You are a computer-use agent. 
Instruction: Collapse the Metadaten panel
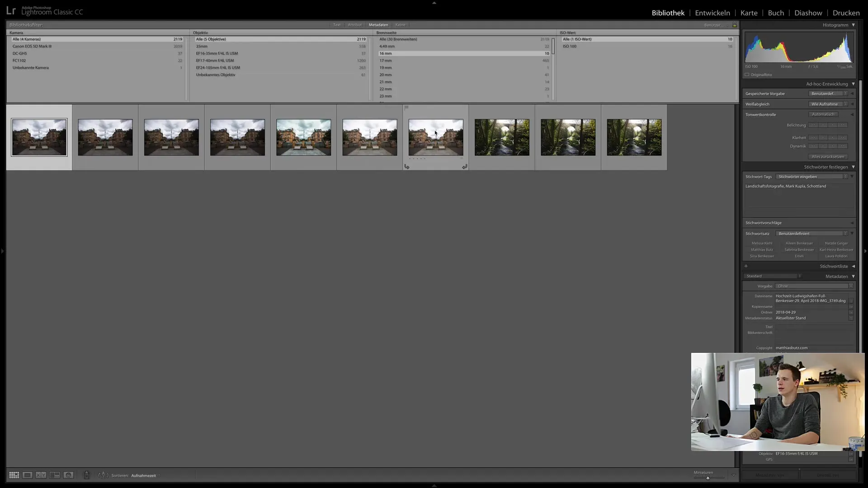click(853, 277)
